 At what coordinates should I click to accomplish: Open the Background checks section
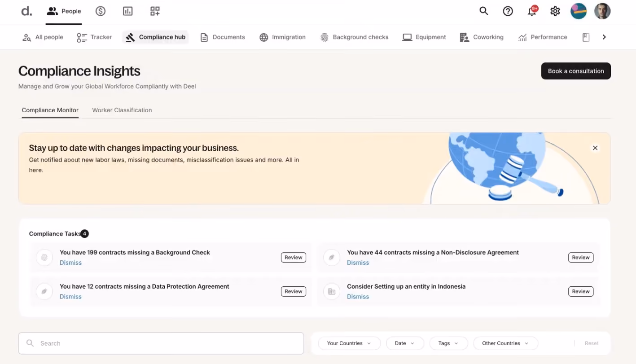coord(355,37)
